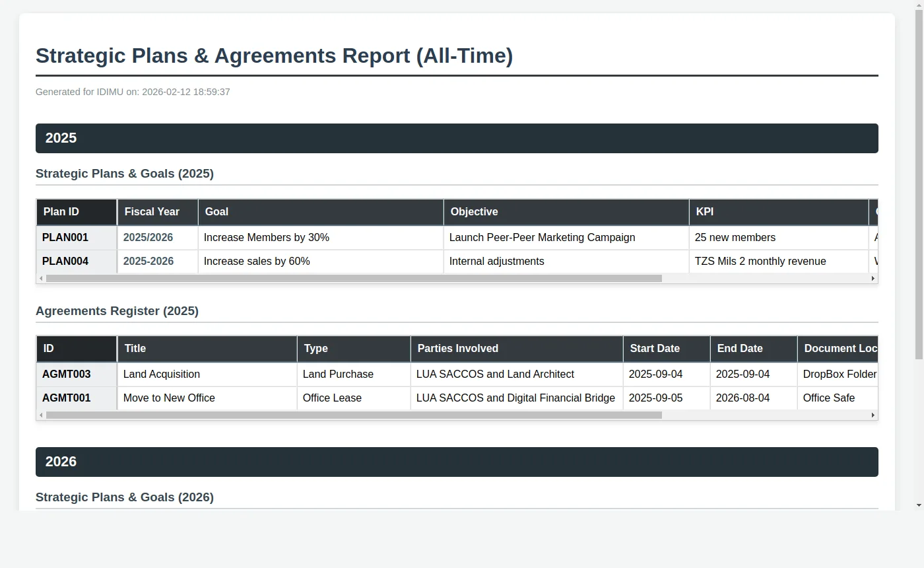Click 'LUA SACCOS and Land Architect' cell
The width and height of the screenshot is (924, 568).
(x=517, y=374)
